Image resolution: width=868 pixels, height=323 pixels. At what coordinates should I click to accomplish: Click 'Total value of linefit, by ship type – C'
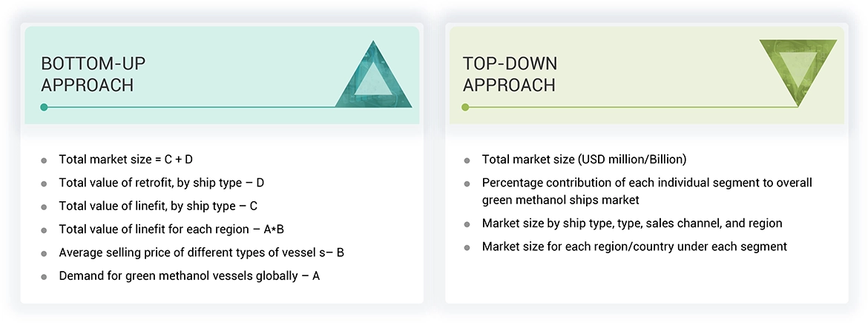pos(157,206)
